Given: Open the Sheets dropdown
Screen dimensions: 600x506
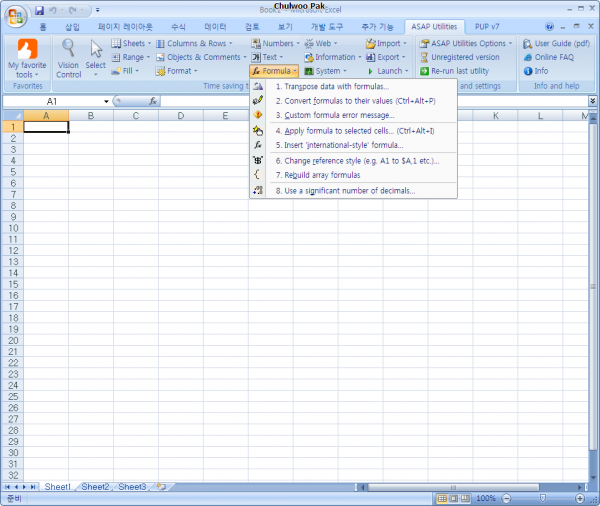Looking at the screenshot, I should tap(131, 43).
